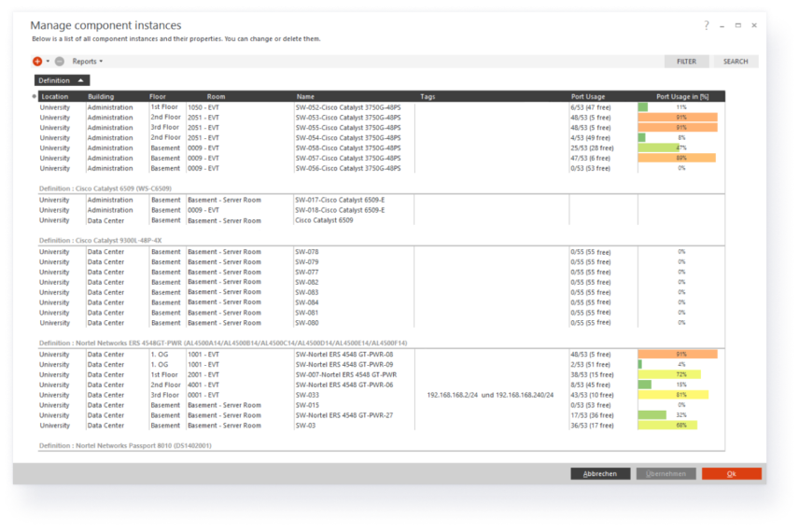The height and width of the screenshot is (532, 799).
Task: Select row SW-033
Action: [x=381, y=396]
